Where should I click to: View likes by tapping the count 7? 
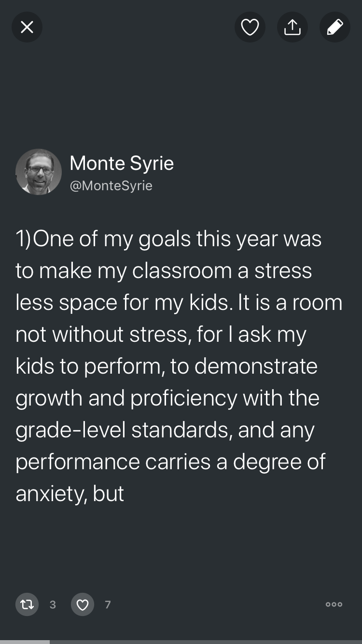point(108,604)
